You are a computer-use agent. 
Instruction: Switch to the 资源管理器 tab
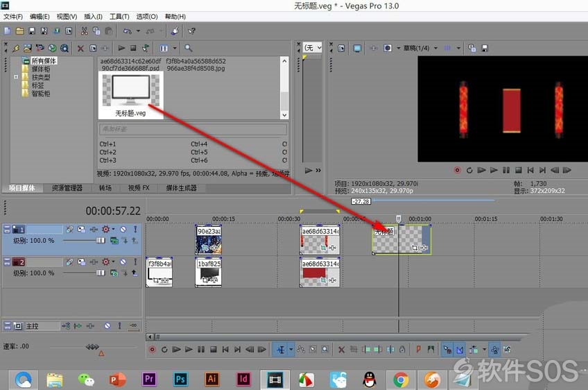[x=67, y=188]
